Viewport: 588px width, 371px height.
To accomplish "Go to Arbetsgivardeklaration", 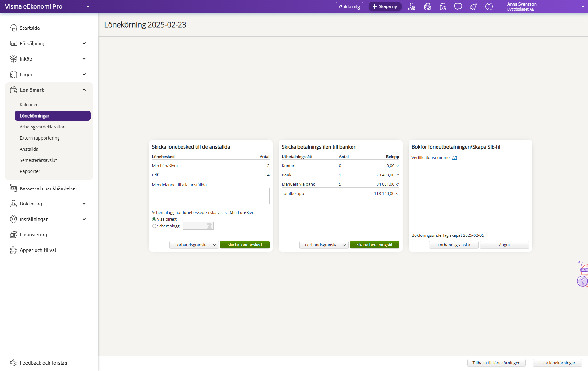I will coord(43,127).
